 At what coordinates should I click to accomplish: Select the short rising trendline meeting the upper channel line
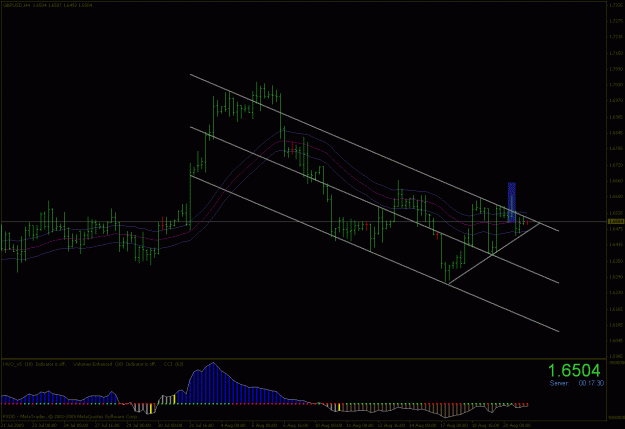click(x=494, y=254)
